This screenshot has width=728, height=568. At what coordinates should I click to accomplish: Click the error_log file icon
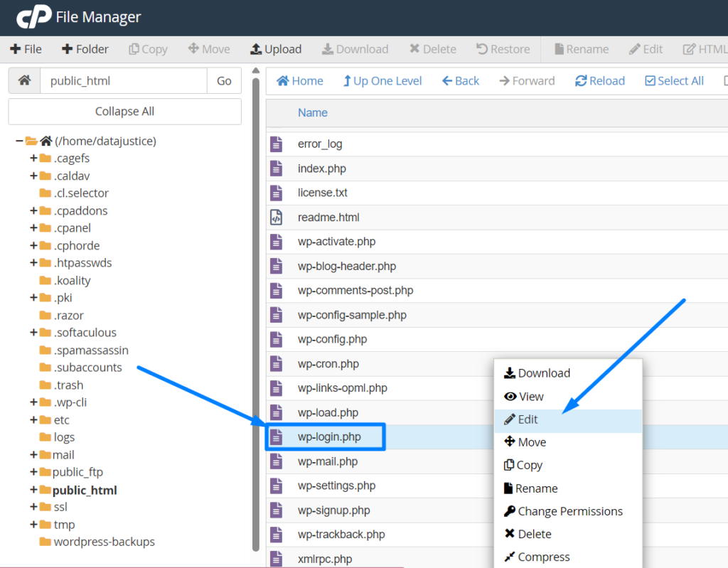tap(277, 144)
